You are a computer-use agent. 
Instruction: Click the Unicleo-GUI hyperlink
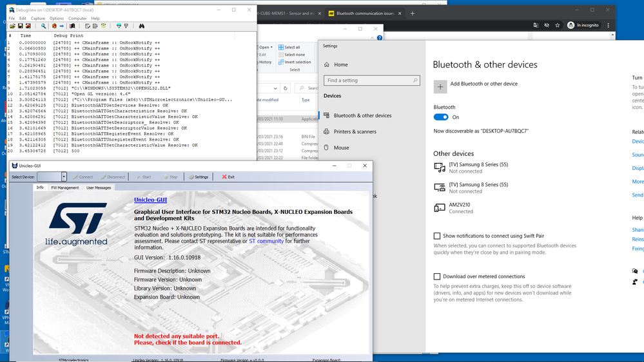click(150, 200)
